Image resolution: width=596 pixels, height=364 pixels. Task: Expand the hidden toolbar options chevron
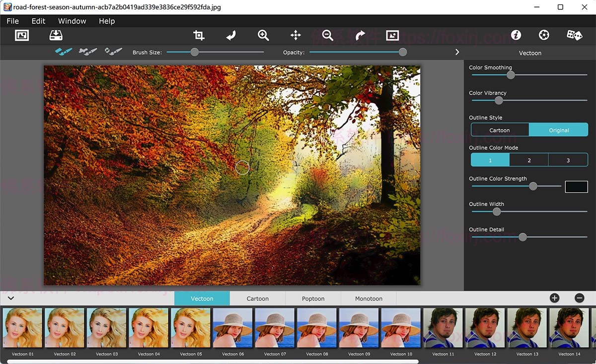[x=456, y=52]
